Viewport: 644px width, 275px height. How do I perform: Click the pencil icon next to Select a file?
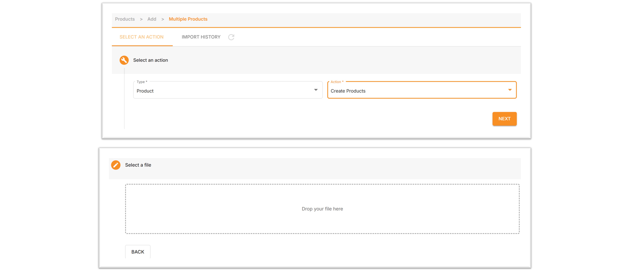click(x=116, y=165)
